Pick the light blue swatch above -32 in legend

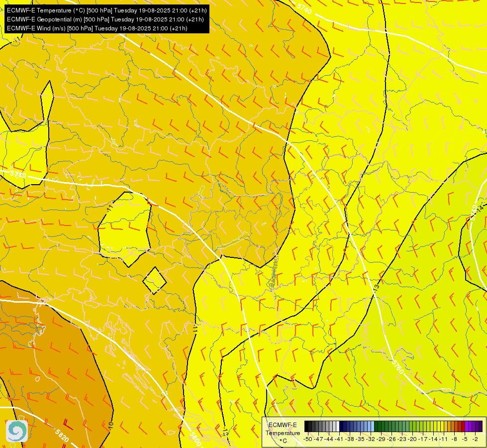pyautogui.click(x=373, y=426)
